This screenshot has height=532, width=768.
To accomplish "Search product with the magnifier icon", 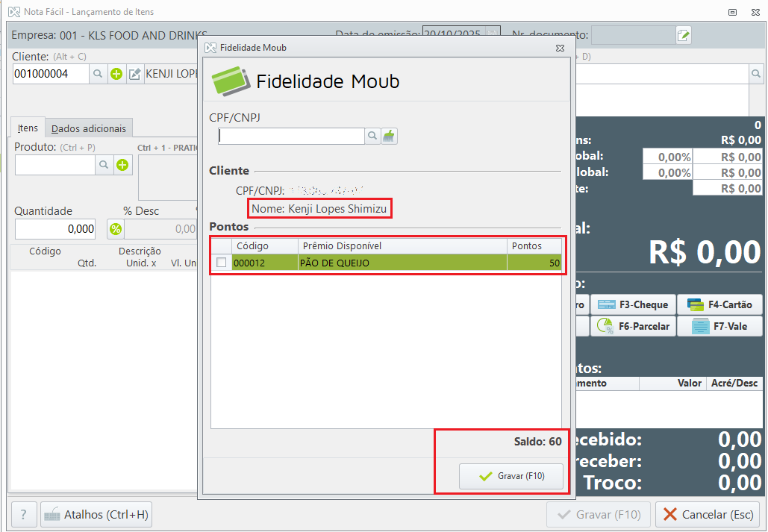I will [x=104, y=165].
